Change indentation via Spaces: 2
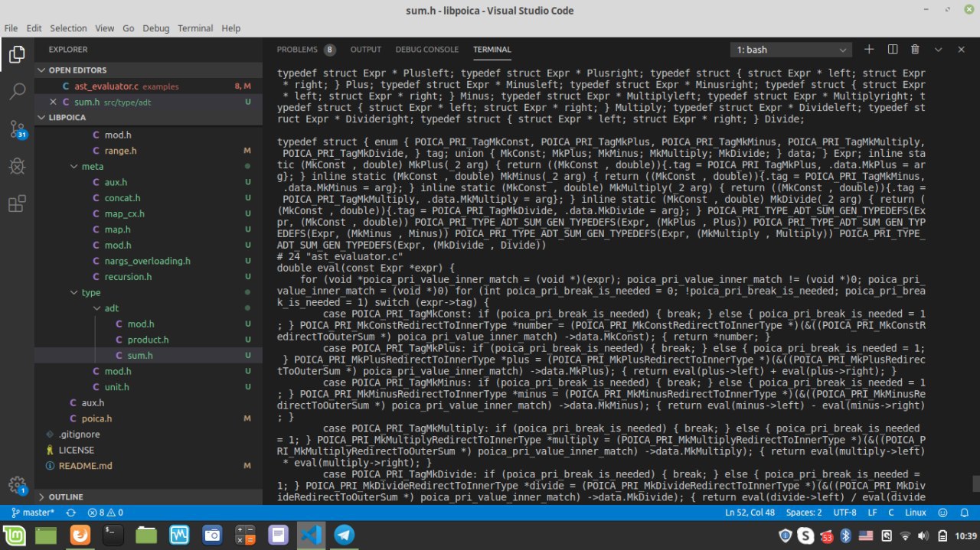Screen dimensions: 980x550 point(804,513)
